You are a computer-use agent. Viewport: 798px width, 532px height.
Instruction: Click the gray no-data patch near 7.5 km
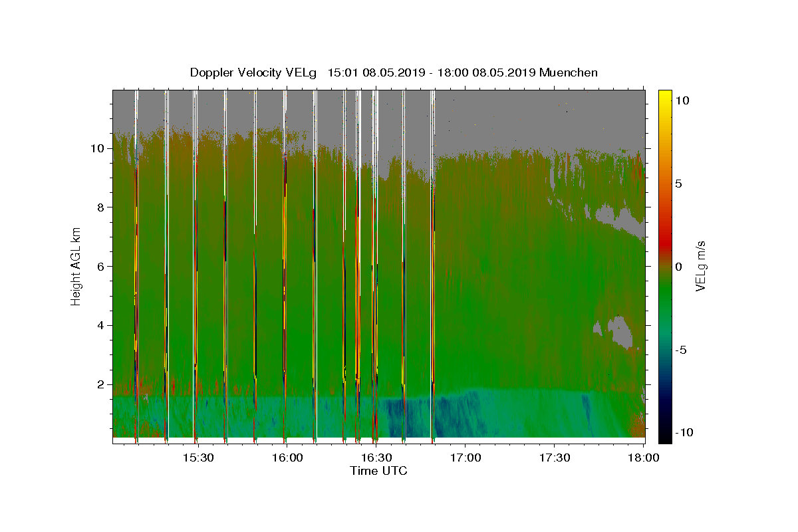pyautogui.click(x=621, y=219)
